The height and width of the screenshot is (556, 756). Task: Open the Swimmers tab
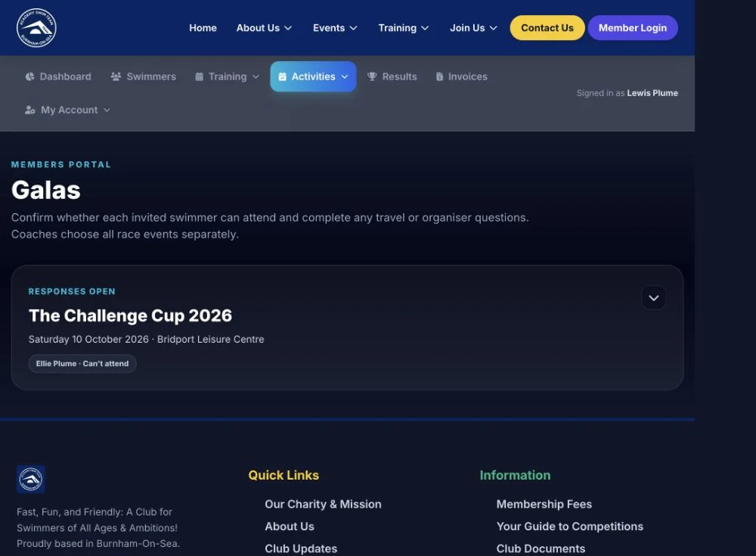[143, 76]
